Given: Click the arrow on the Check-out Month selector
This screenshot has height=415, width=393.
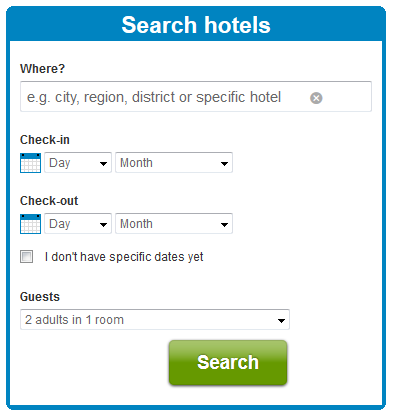Looking at the screenshot, I should point(224,225).
